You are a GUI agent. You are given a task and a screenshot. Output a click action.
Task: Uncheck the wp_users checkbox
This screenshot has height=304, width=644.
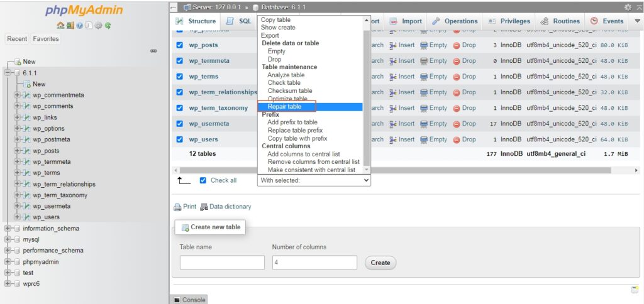point(179,139)
